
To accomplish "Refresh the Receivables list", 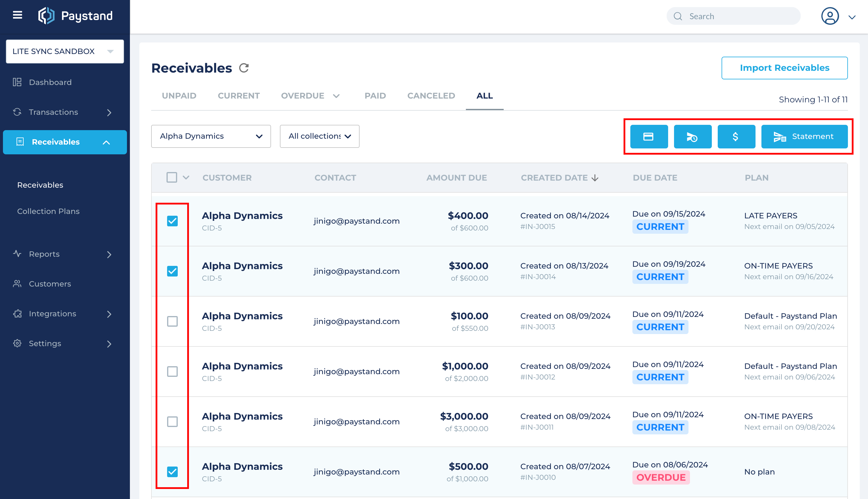I will pyautogui.click(x=244, y=68).
